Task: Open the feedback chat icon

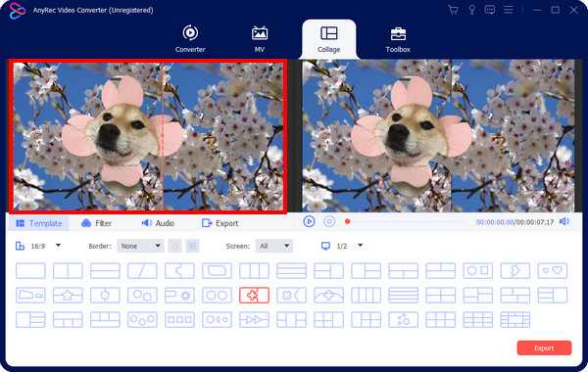Action: [x=489, y=10]
